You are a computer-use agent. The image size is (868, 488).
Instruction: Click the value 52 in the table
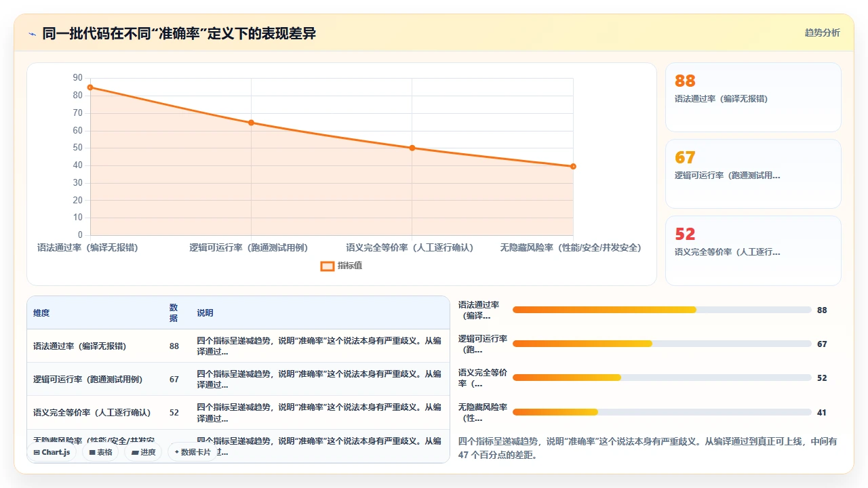(174, 413)
